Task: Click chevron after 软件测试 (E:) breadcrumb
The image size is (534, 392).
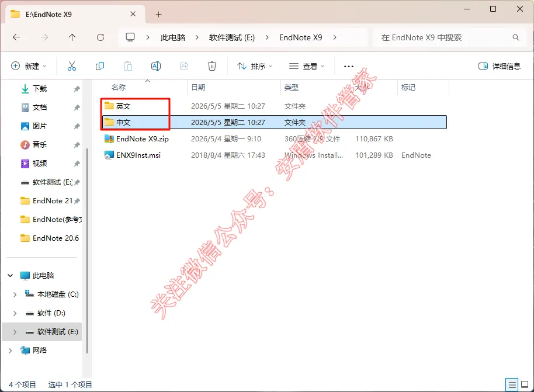Action: (x=267, y=37)
